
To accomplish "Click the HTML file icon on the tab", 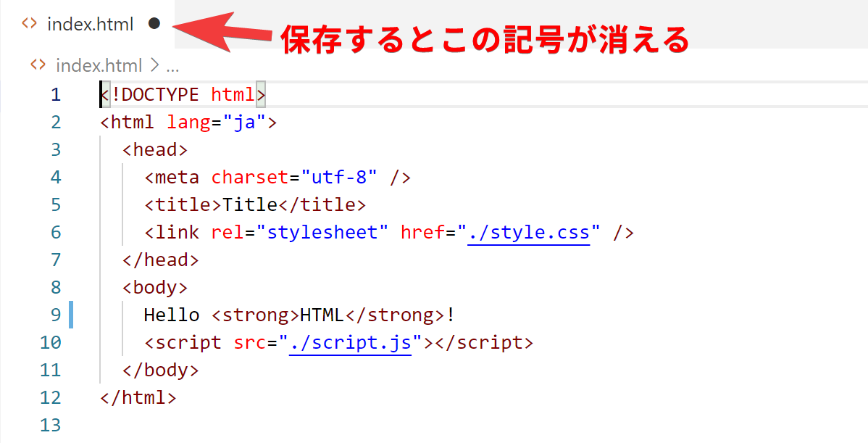I will click(x=28, y=24).
